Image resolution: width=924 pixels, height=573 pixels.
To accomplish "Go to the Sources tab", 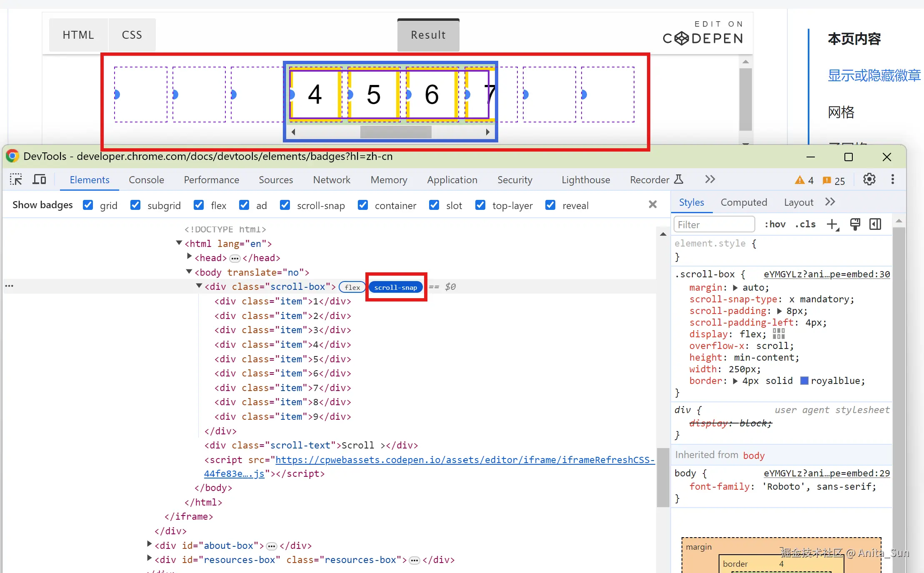I will coord(276,180).
